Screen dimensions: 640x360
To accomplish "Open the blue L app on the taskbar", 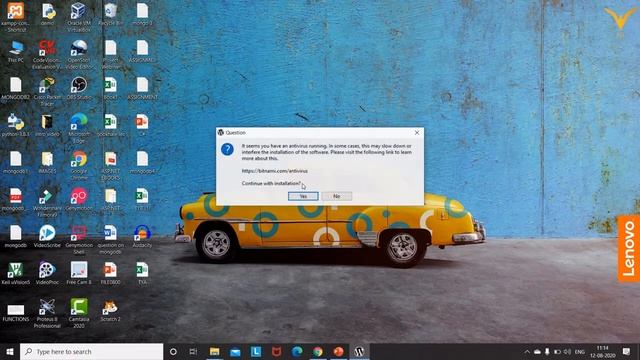I will (x=256, y=351).
